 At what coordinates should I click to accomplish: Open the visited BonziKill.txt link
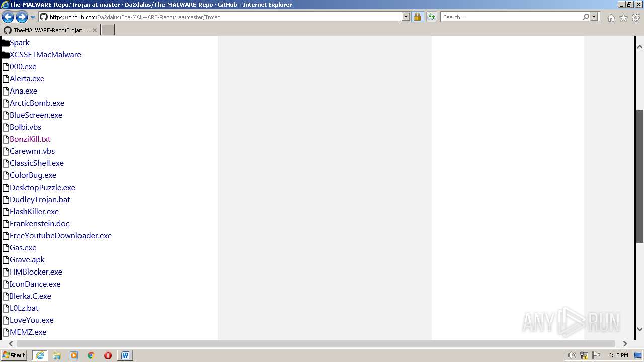point(30,139)
